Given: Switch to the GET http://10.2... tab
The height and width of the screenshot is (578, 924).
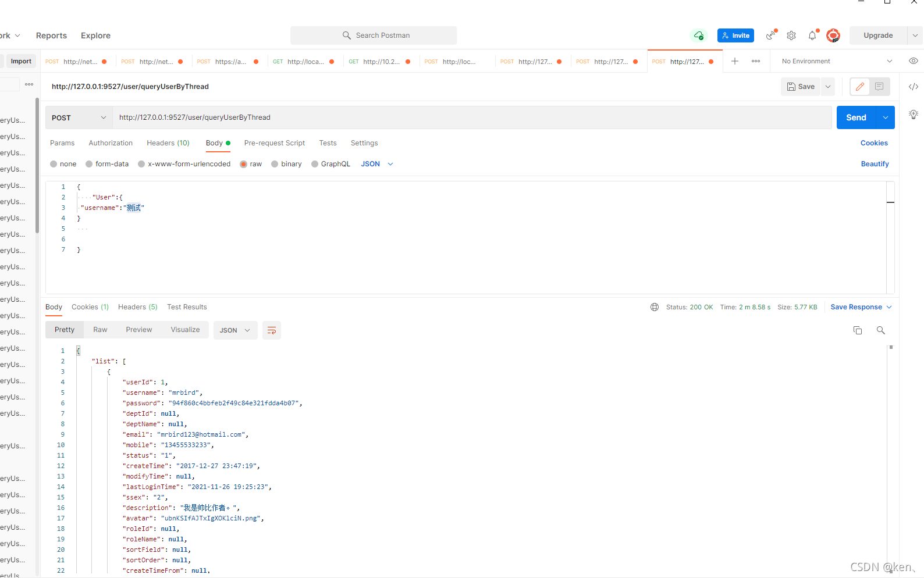Looking at the screenshot, I should [381, 61].
